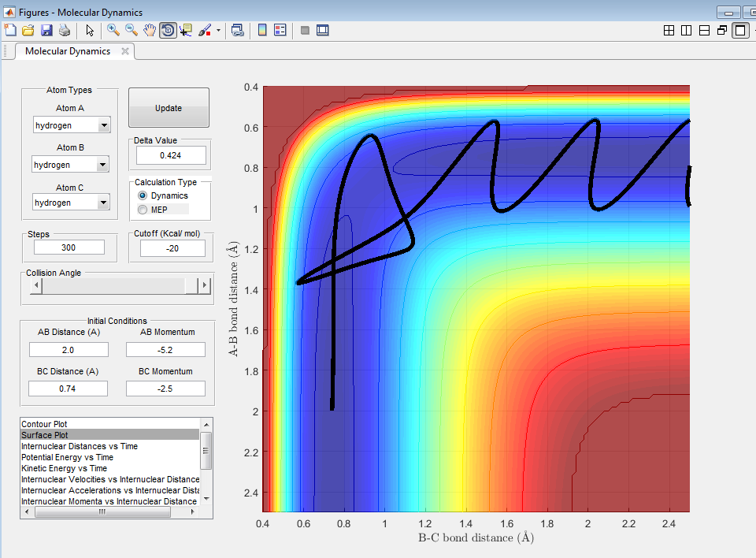The width and height of the screenshot is (756, 558).
Task: Insert colorbar using the toolbar icon
Action: pyautogui.click(x=261, y=31)
